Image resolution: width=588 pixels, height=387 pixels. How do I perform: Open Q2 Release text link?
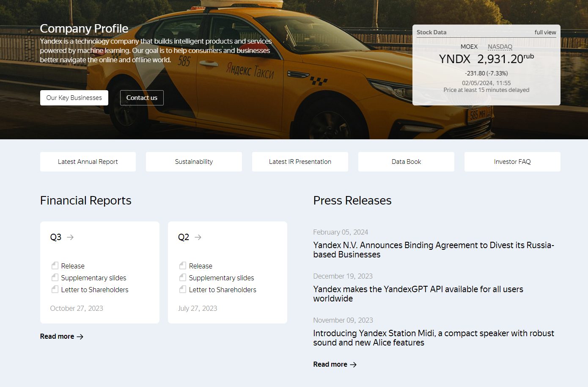(x=201, y=266)
